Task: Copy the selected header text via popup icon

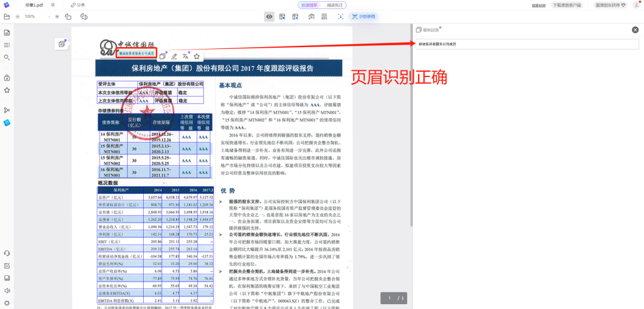Action: coord(163,56)
